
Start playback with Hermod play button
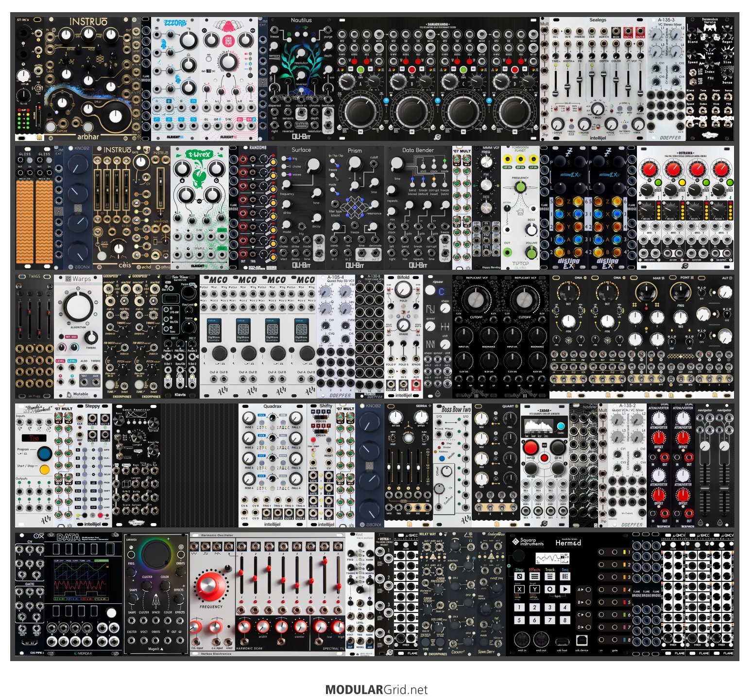click(565, 589)
